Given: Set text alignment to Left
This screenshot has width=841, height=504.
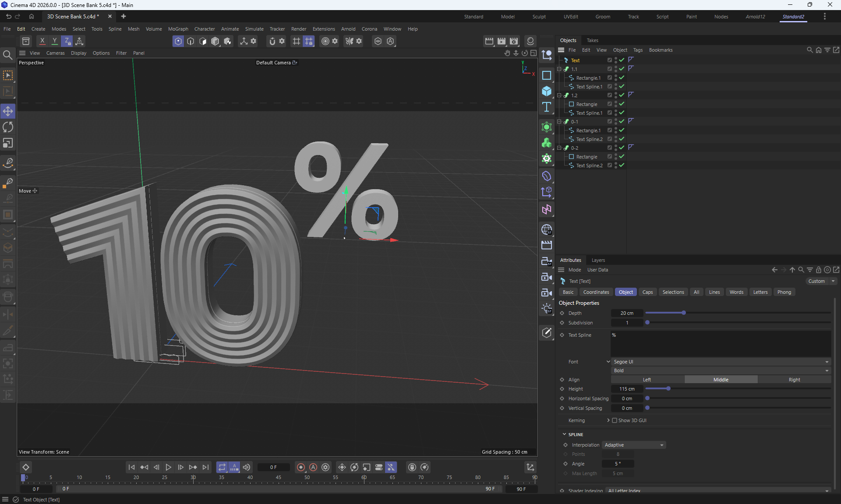Looking at the screenshot, I should (647, 380).
